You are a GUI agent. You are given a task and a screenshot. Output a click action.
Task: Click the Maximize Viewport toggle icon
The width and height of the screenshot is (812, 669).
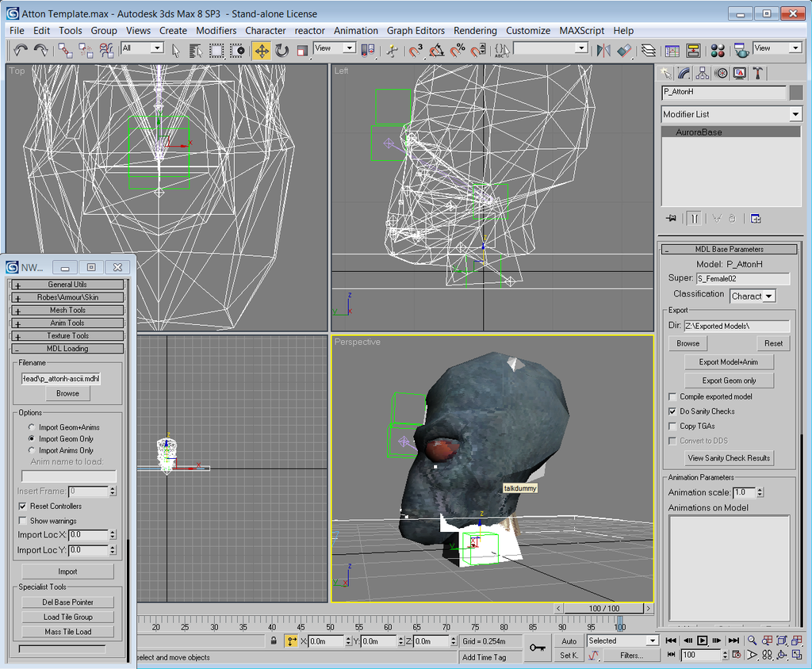click(797, 655)
